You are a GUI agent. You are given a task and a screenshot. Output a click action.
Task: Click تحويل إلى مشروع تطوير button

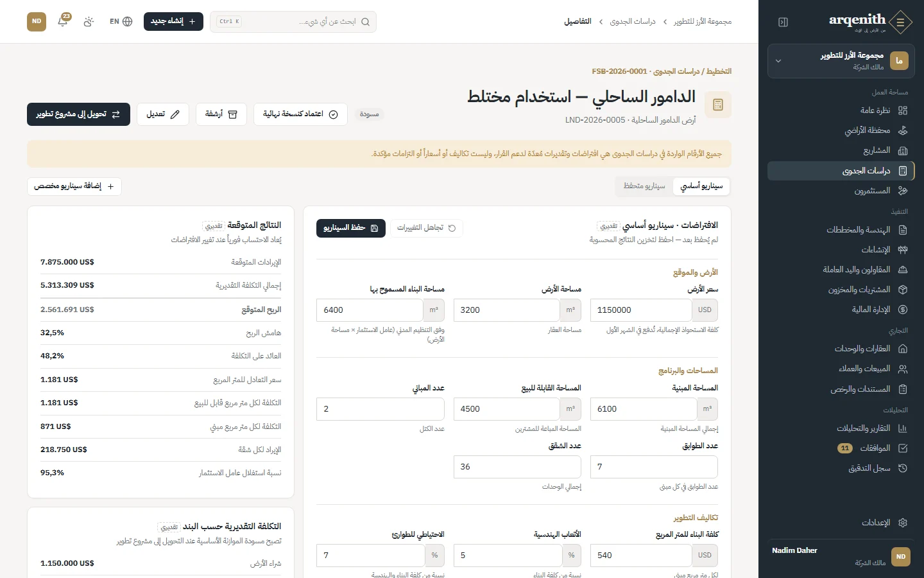(78, 114)
